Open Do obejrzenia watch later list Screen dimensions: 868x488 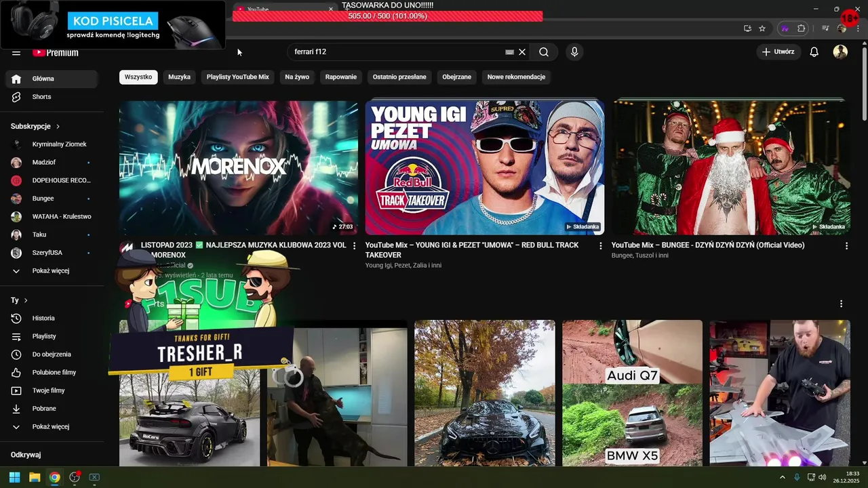pyautogui.click(x=52, y=354)
